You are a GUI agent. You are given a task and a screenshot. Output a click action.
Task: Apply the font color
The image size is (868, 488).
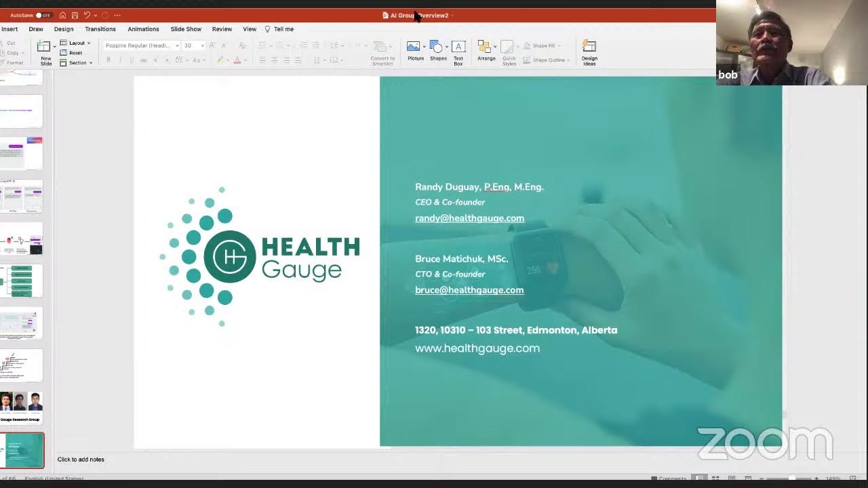pyautogui.click(x=237, y=60)
